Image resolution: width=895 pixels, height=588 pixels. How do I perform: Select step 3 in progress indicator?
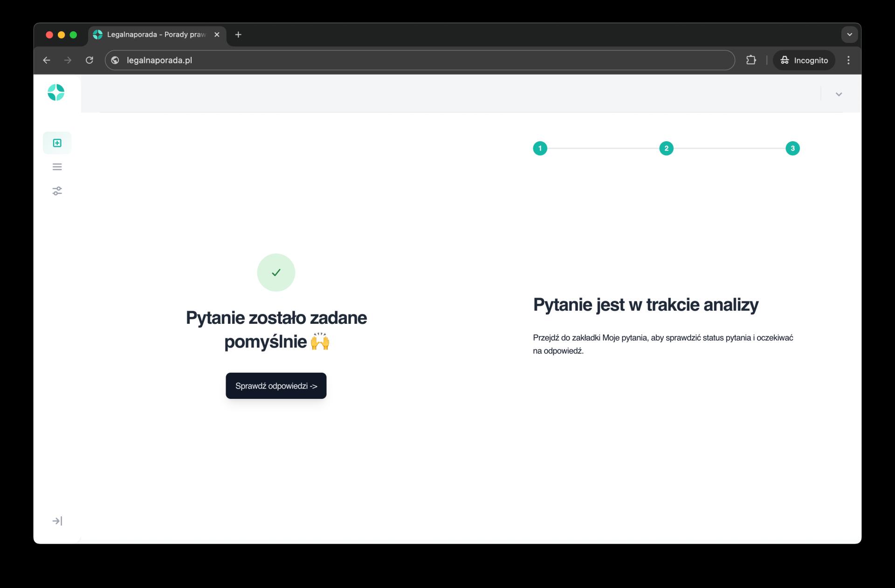pyautogui.click(x=792, y=148)
